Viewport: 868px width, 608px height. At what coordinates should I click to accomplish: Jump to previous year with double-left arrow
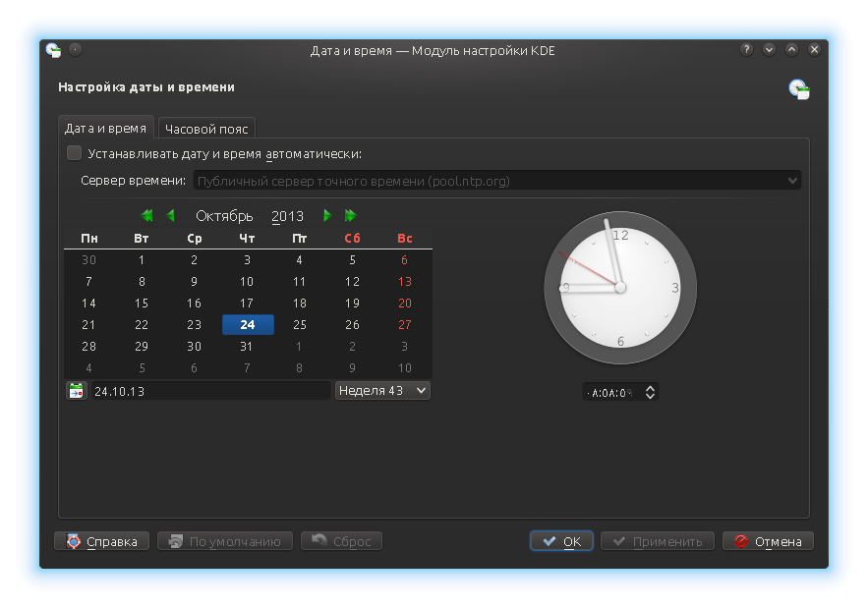146,215
